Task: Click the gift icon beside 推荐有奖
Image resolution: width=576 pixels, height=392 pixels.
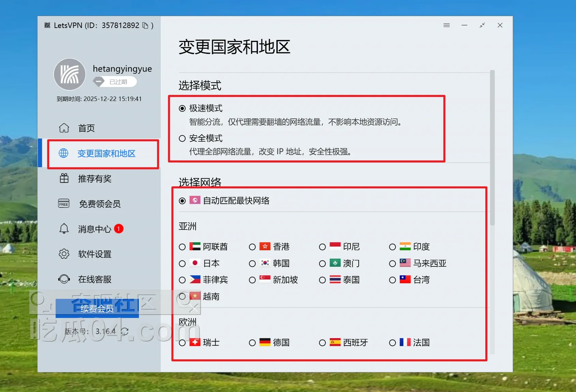Action: [x=64, y=178]
